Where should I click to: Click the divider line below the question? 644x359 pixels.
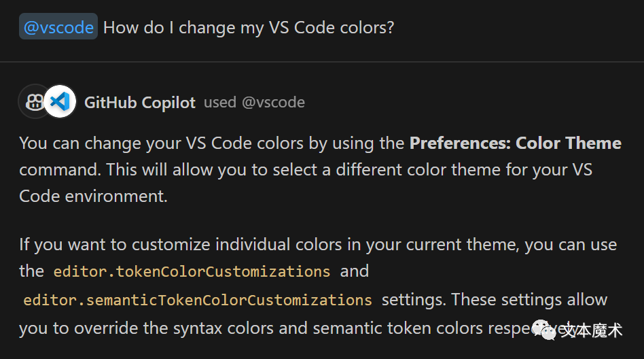(x=322, y=62)
